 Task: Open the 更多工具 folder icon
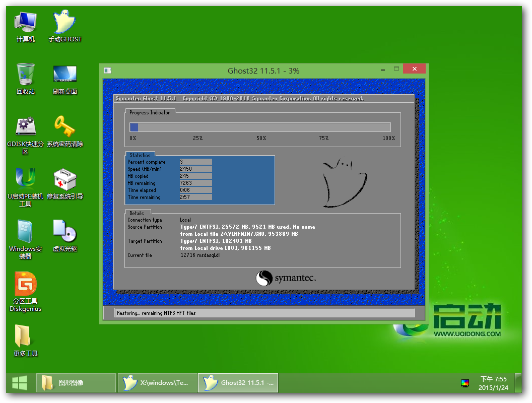pyautogui.click(x=26, y=341)
